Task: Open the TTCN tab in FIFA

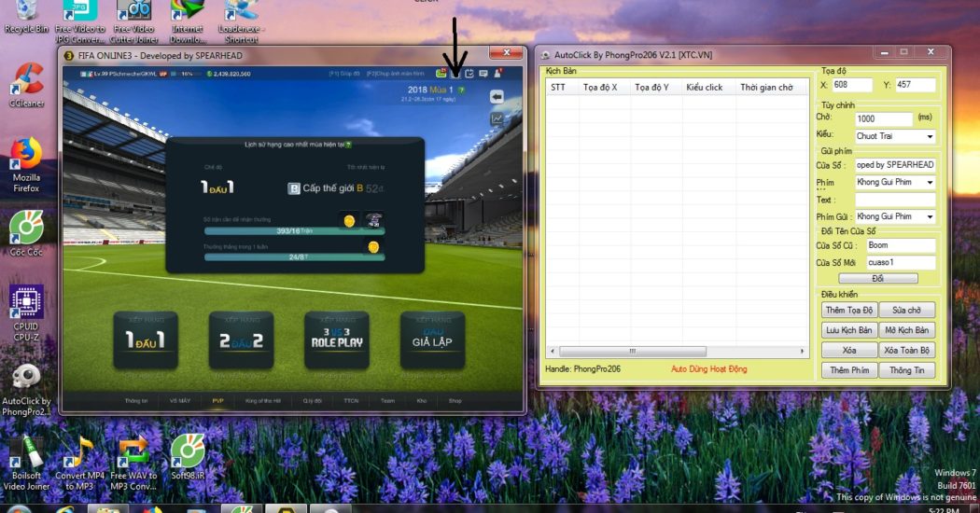Action: (351, 400)
